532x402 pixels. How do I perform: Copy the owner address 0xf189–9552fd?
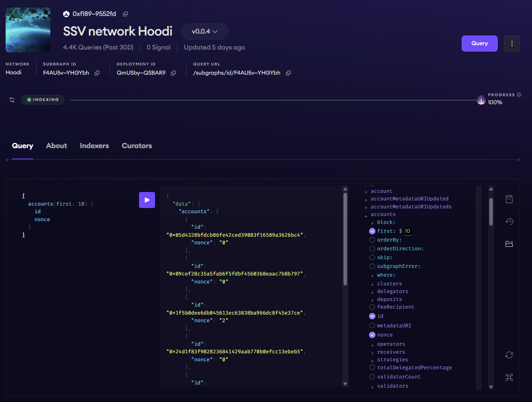click(125, 14)
